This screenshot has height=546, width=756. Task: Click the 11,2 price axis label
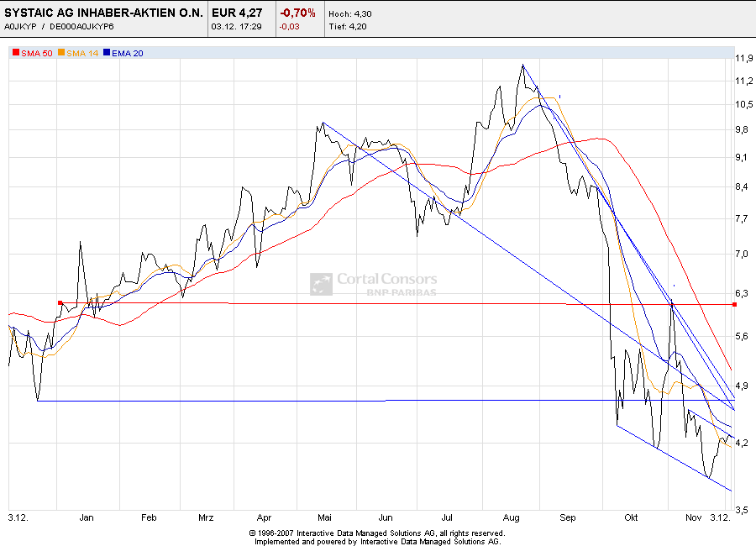(744, 81)
